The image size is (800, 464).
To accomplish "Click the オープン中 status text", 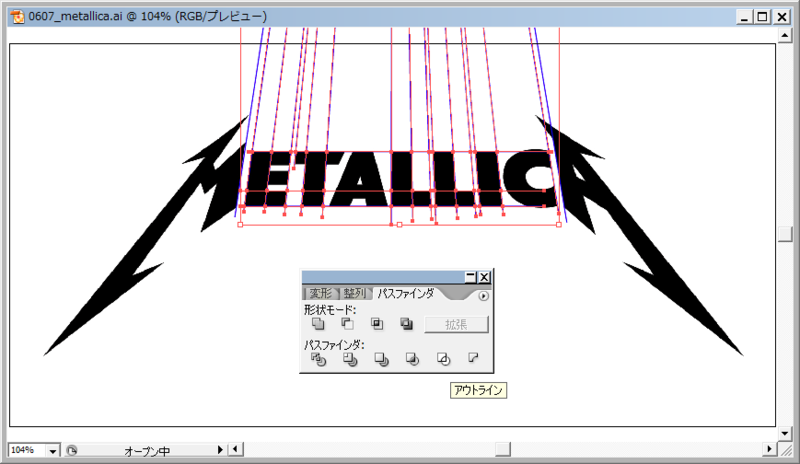I will (147, 451).
